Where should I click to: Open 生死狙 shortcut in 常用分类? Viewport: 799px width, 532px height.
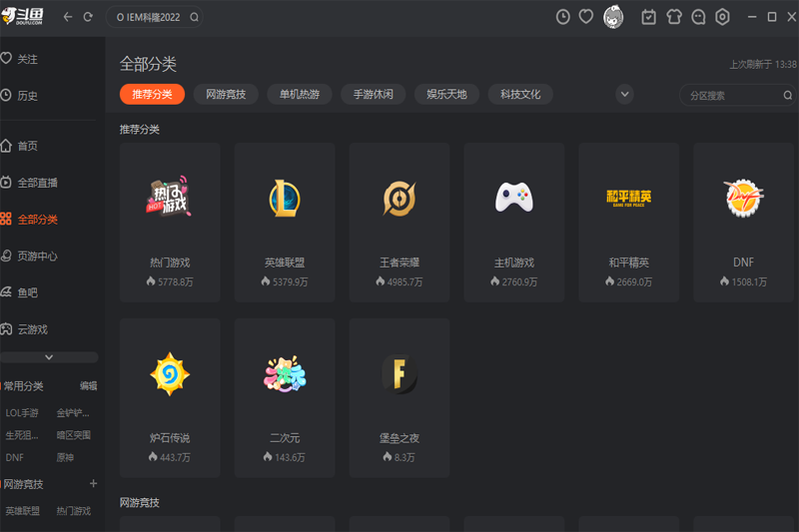tap(22, 435)
